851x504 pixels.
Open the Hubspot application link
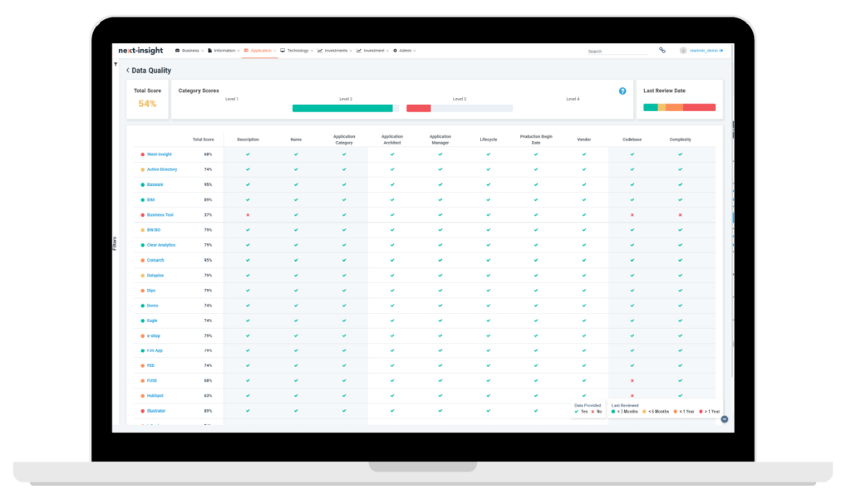pyautogui.click(x=155, y=396)
